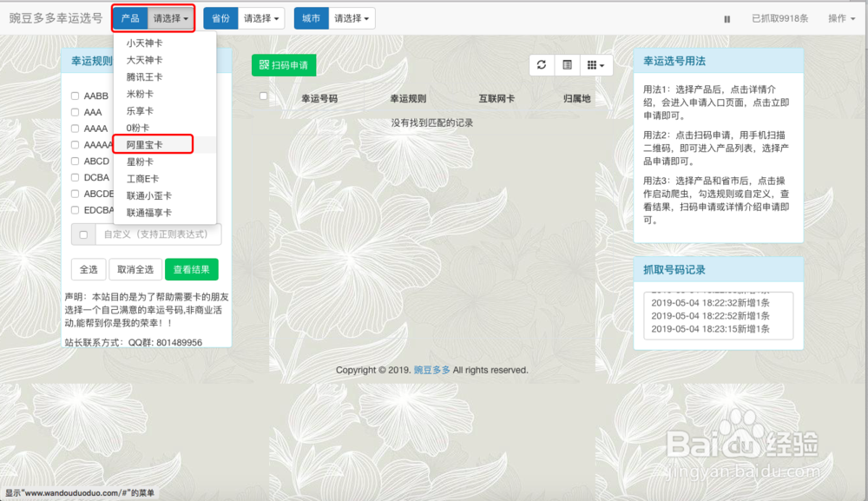Click the custom regex input field
The height and width of the screenshot is (501, 868).
(156, 234)
